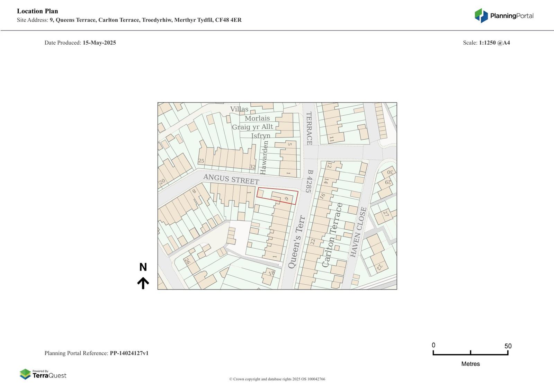The width and height of the screenshot is (554, 392).
Task: Click the scale value 1:1250 @A4
Action: tap(494, 43)
